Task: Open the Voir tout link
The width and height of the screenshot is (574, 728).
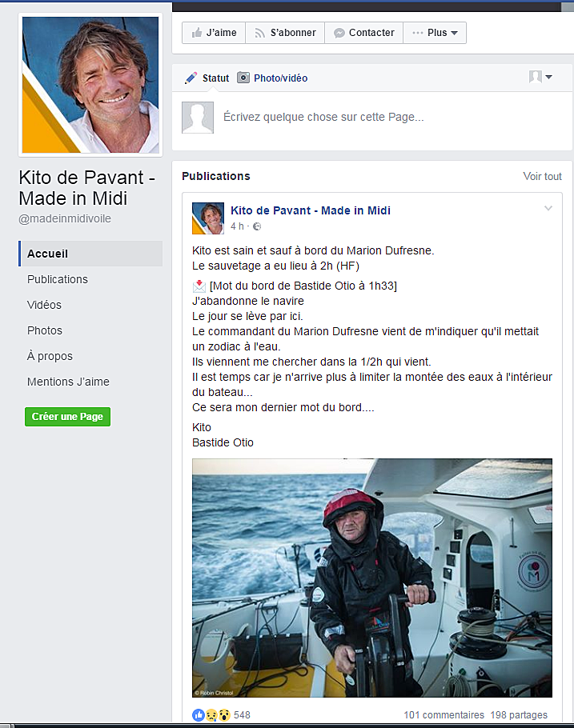Action: [543, 177]
